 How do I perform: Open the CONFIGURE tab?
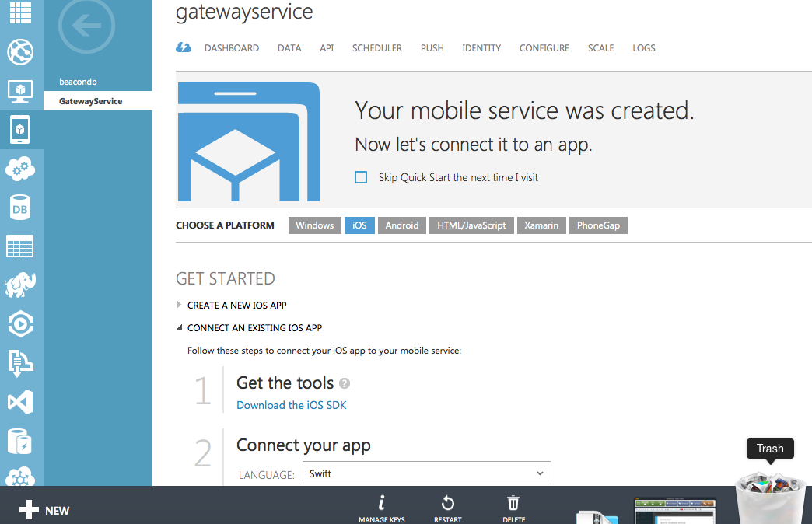[x=544, y=47]
